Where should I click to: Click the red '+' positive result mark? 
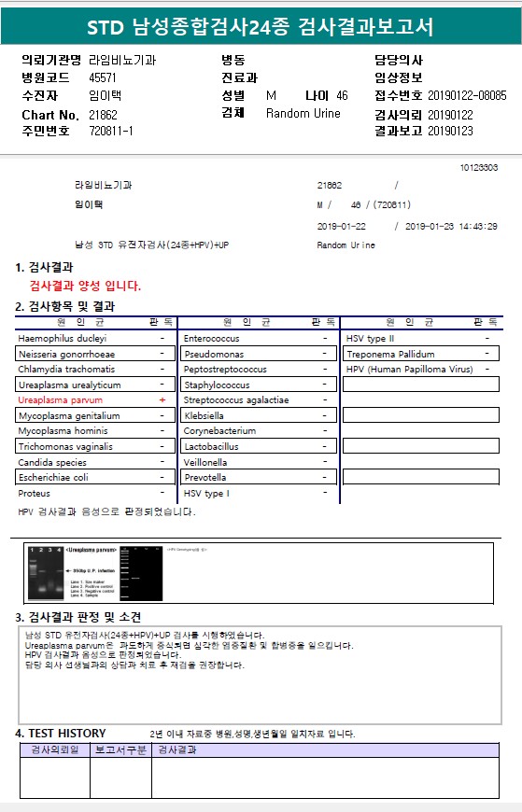[x=162, y=399]
